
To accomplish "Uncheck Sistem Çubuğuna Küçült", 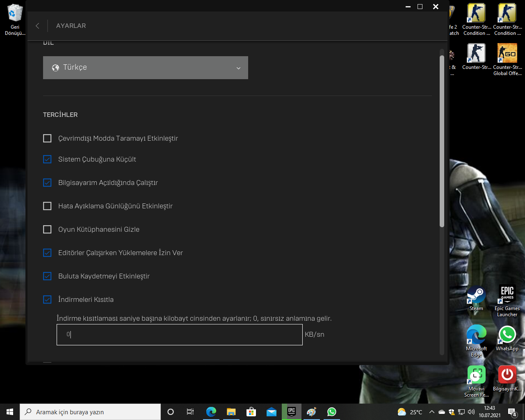I will pyautogui.click(x=48, y=159).
